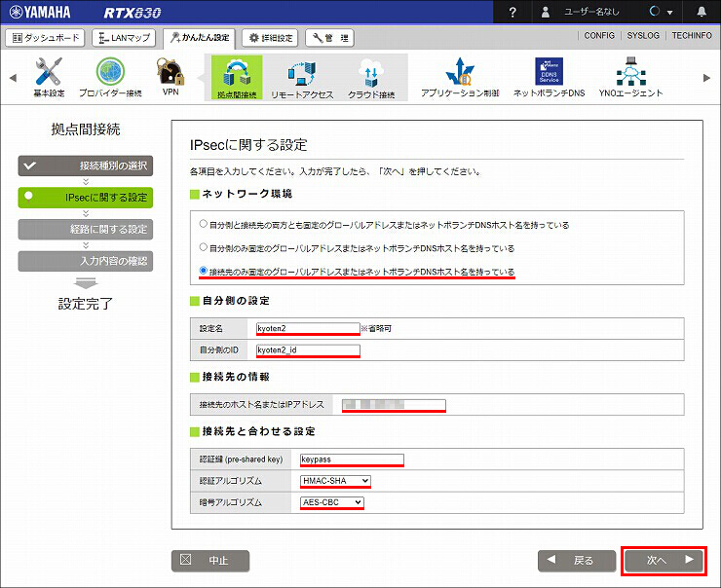Click the user profile icon
The height and width of the screenshot is (588, 721).
click(546, 12)
